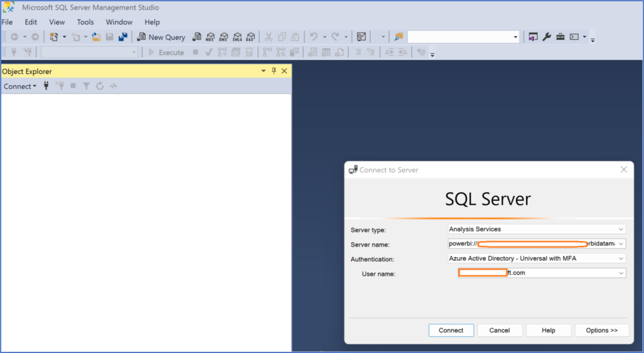Open a new MDX query
The image size is (644, 353).
click(x=210, y=37)
